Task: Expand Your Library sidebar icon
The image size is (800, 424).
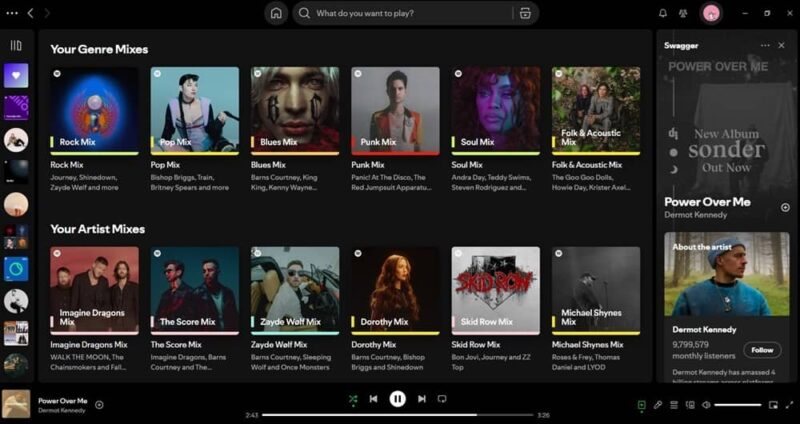Action: point(16,46)
